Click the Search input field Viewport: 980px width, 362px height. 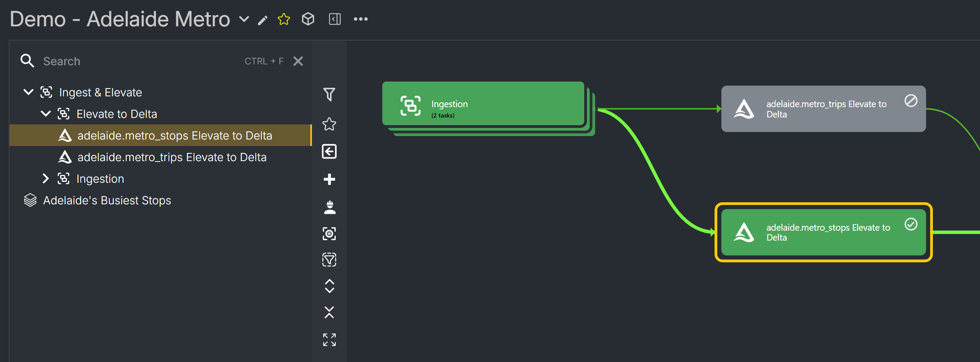tap(138, 61)
